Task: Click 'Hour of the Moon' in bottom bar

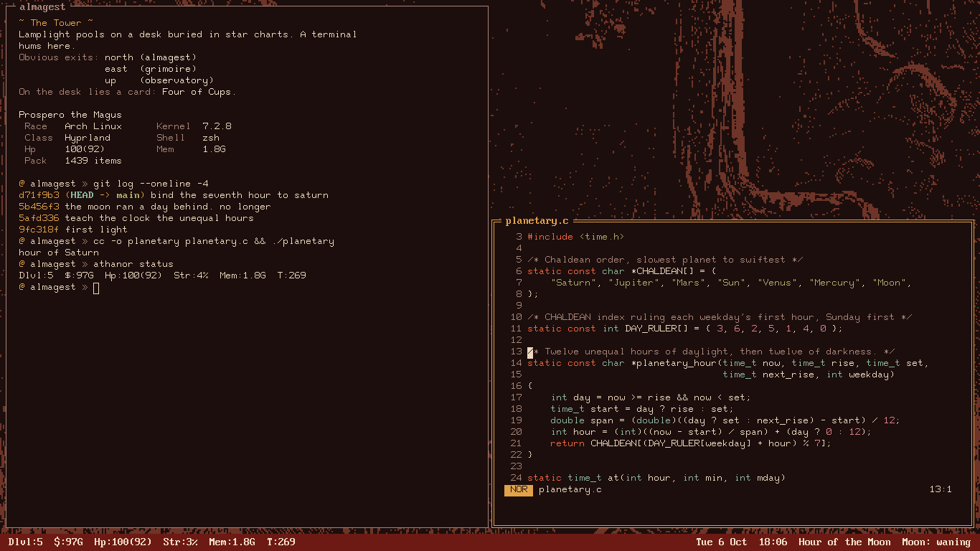Action: (844, 542)
